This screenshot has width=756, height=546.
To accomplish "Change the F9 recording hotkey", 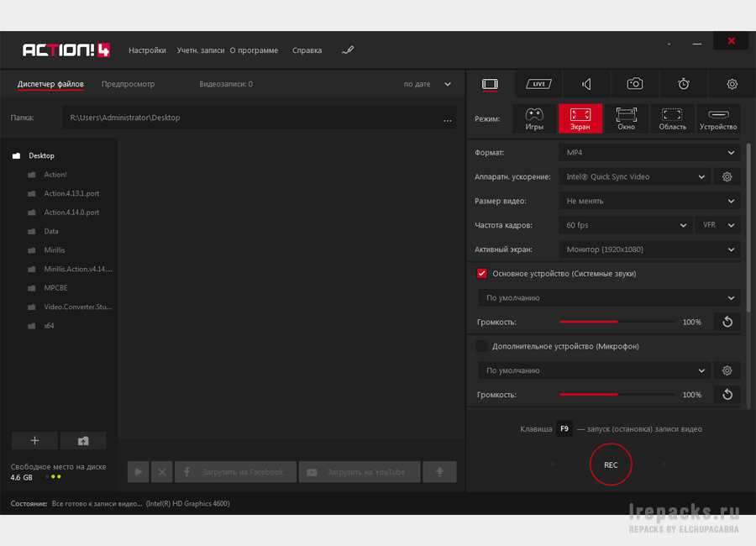I will click(x=564, y=428).
